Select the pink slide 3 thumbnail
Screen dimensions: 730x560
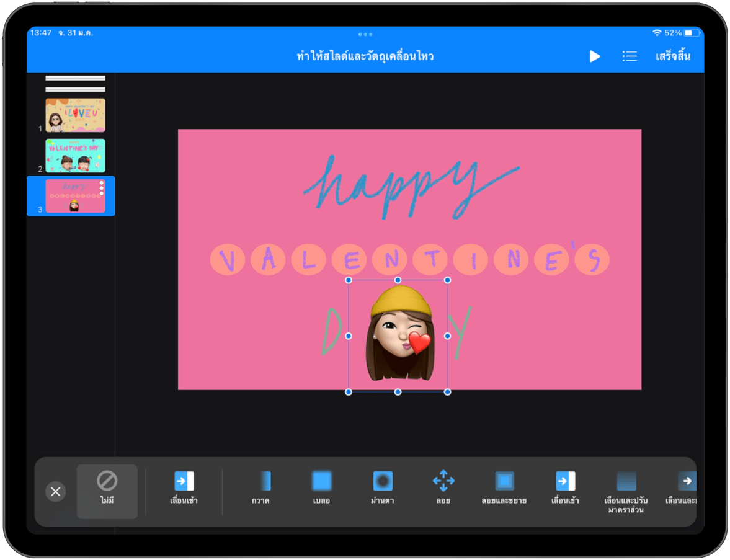[75, 196]
